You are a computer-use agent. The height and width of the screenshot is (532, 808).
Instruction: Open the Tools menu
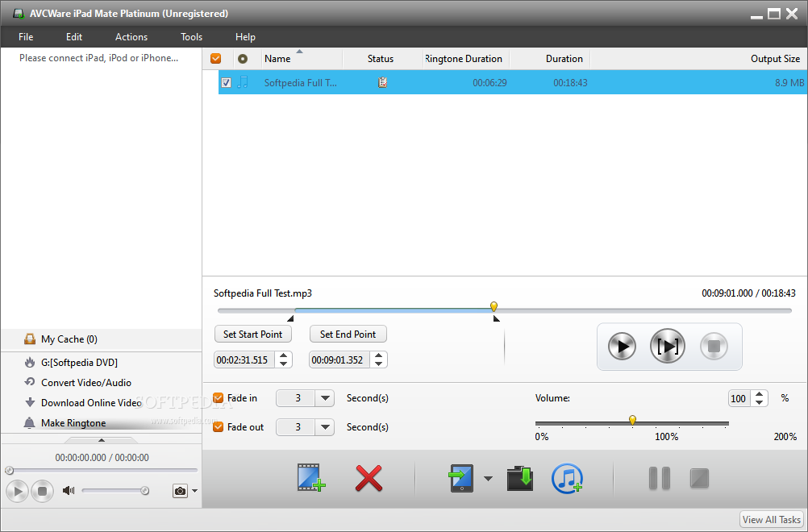pyautogui.click(x=191, y=37)
